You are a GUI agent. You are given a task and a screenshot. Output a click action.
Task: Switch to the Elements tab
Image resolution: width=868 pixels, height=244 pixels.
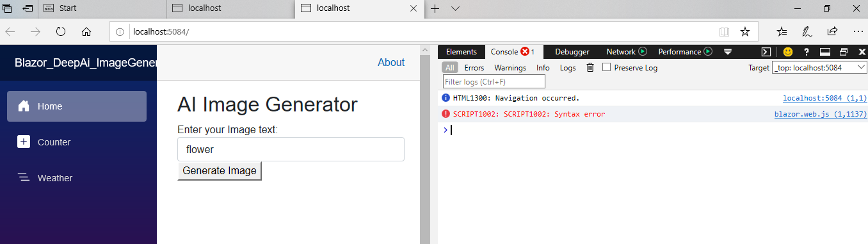click(x=462, y=52)
